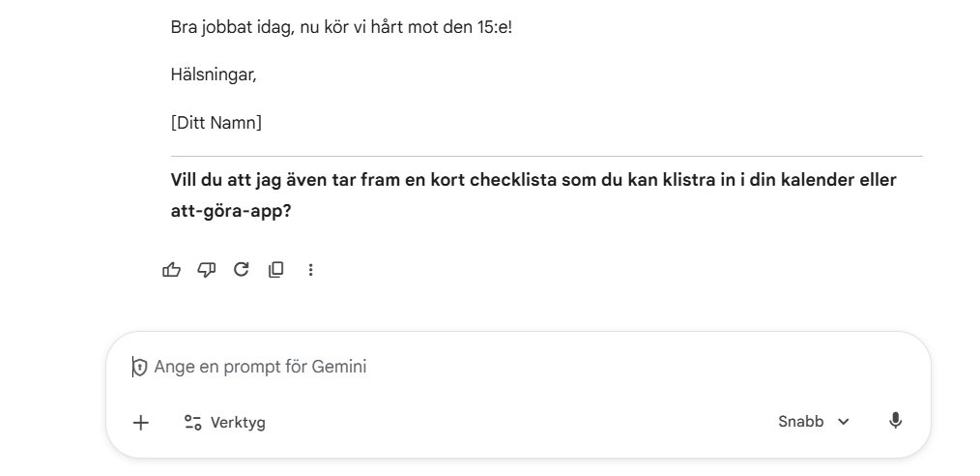The width and height of the screenshot is (980, 476).
Task: Start voice input with the microphone icon
Action: pyautogui.click(x=895, y=421)
